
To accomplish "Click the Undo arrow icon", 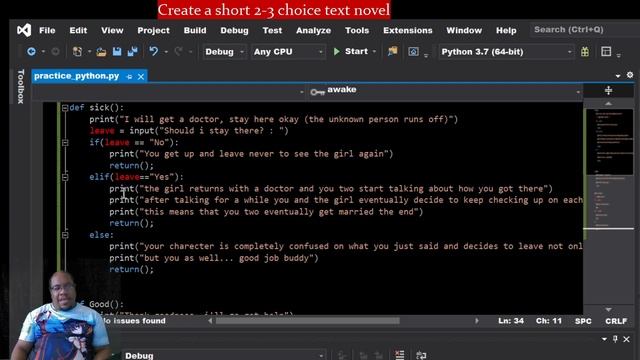I will click(153, 51).
